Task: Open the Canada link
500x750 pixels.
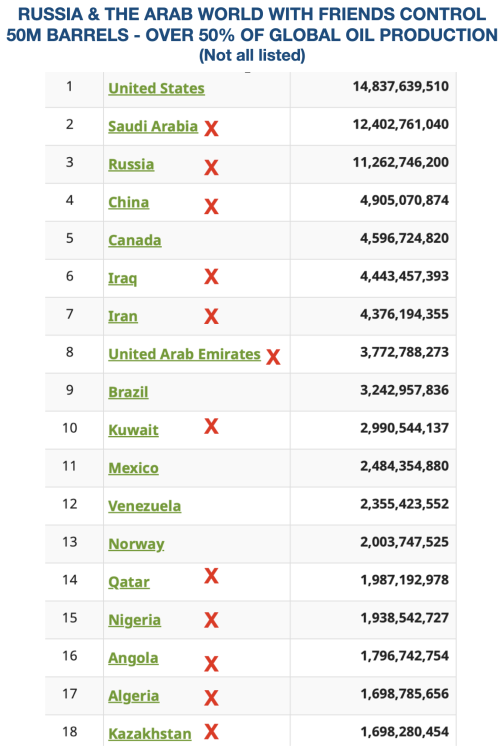Action: pyautogui.click(x=134, y=240)
